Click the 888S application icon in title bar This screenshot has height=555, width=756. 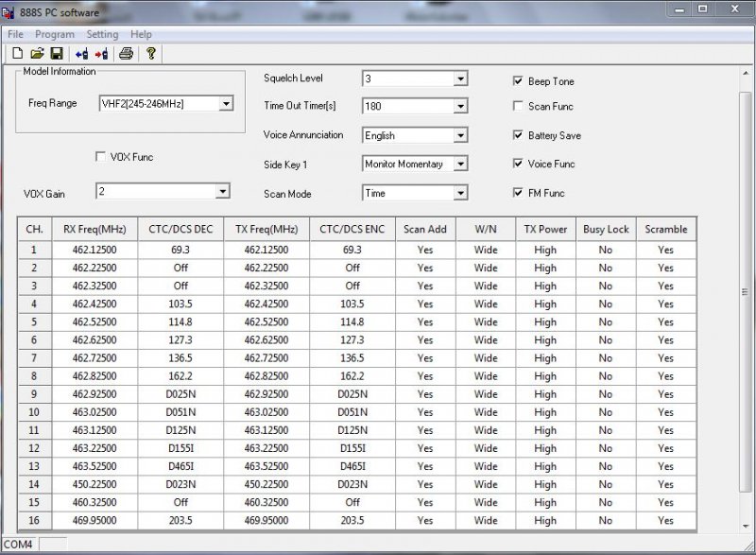tap(8, 12)
